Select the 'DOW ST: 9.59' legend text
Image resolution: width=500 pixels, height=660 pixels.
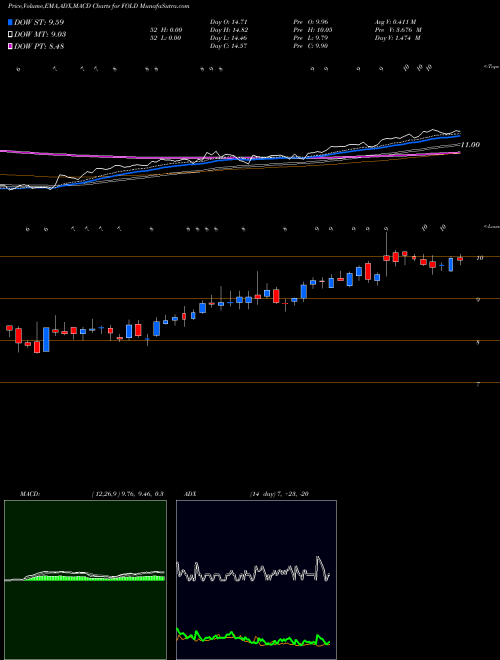[x=39, y=22]
